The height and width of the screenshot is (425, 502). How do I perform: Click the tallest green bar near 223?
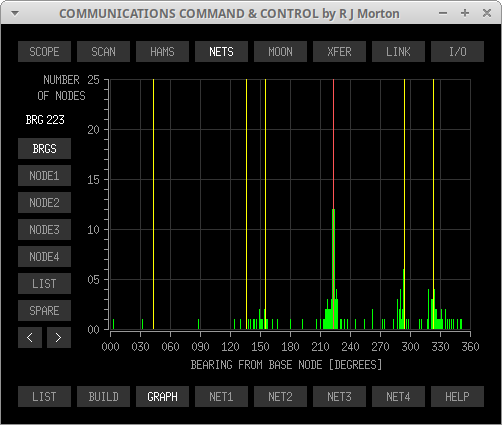pos(333,269)
